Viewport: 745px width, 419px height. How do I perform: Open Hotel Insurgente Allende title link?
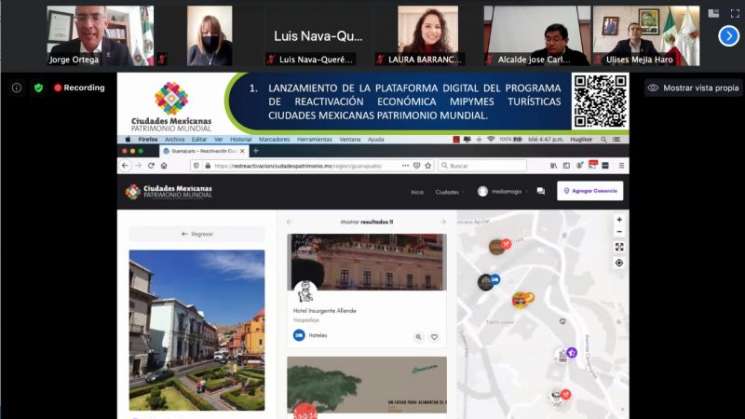[x=325, y=311]
